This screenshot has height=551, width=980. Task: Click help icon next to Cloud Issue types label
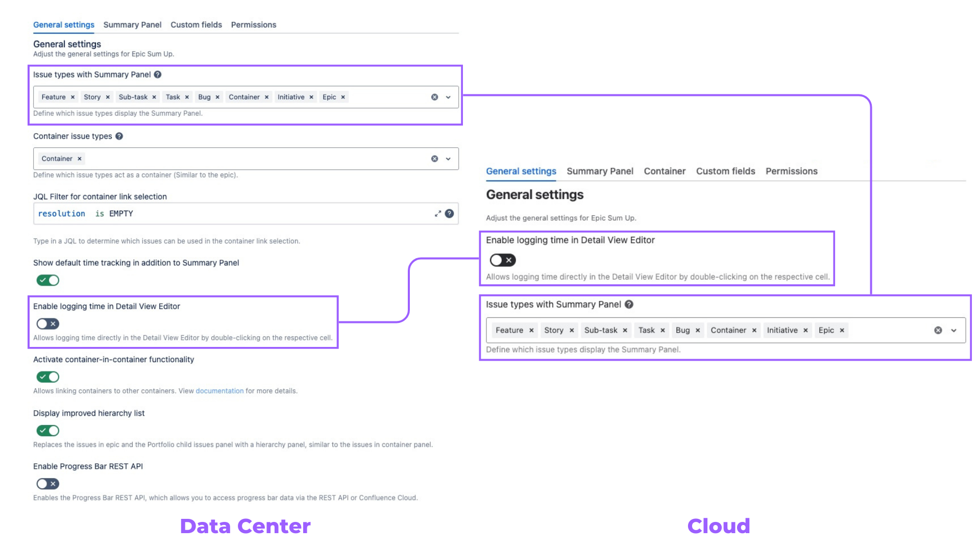[629, 305]
